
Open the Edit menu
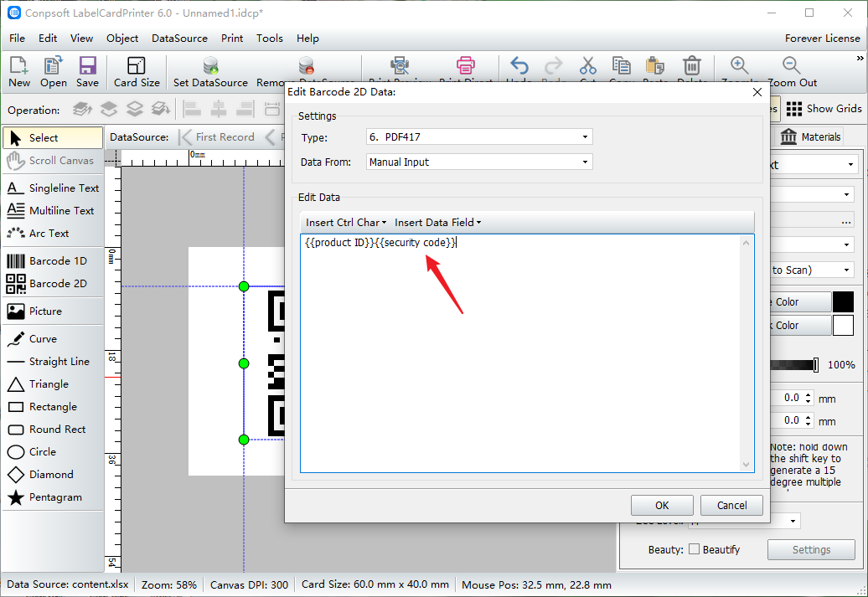point(48,39)
